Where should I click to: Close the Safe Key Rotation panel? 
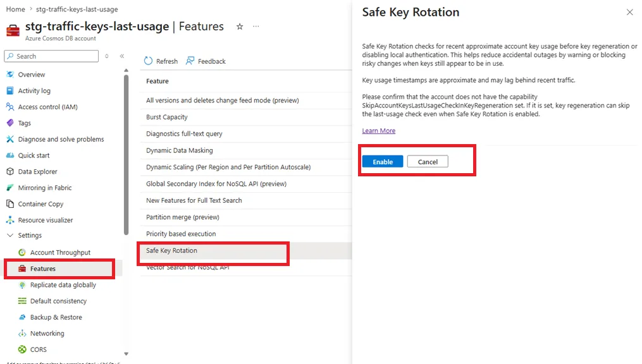630,12
